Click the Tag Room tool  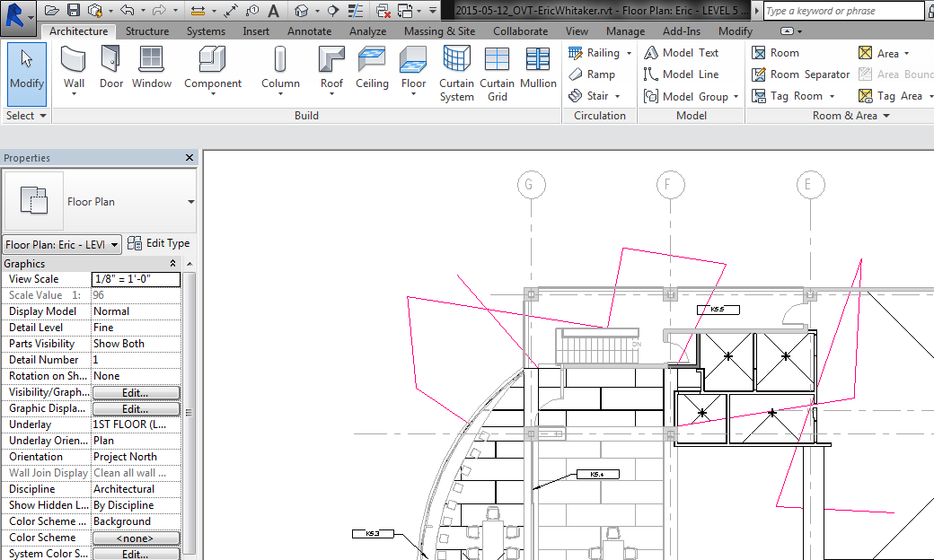point(787,96)
